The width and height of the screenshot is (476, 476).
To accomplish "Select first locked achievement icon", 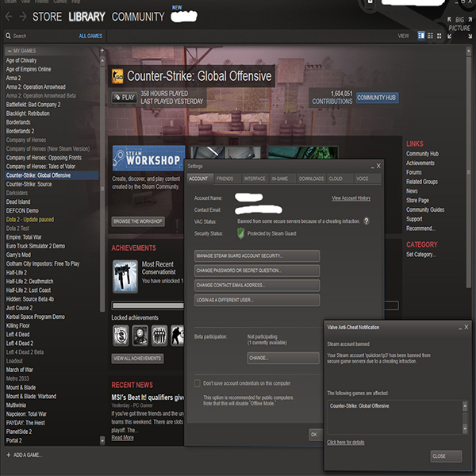I will click(121, 336).
